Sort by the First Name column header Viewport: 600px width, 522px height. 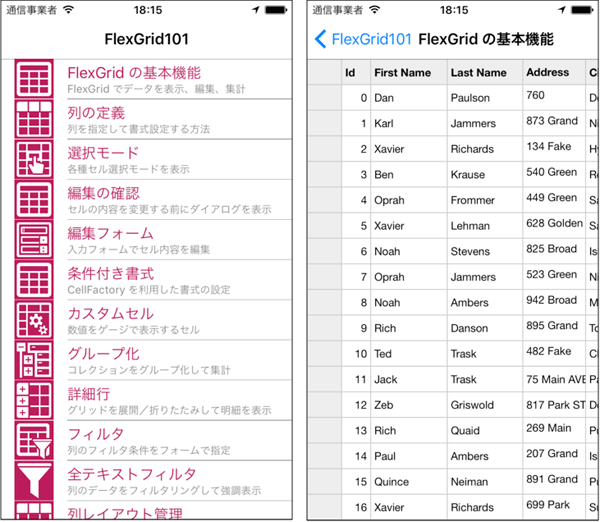tap(409, 72)
